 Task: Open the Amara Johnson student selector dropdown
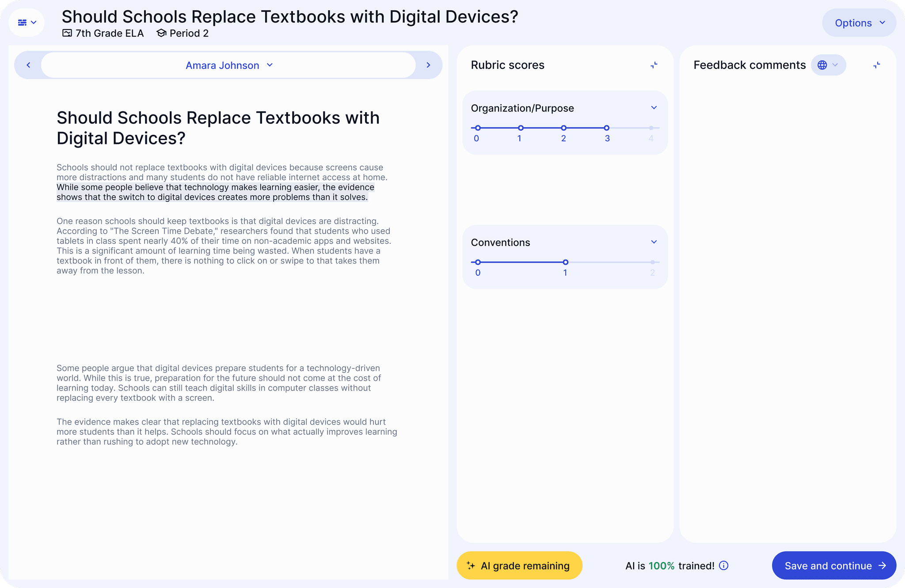point(229,65)
